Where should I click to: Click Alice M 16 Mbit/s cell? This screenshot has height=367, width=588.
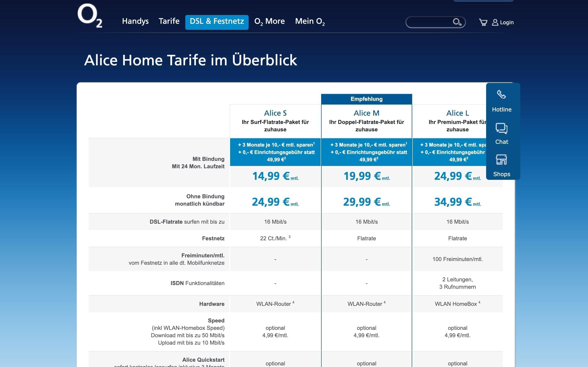point(366,222)
